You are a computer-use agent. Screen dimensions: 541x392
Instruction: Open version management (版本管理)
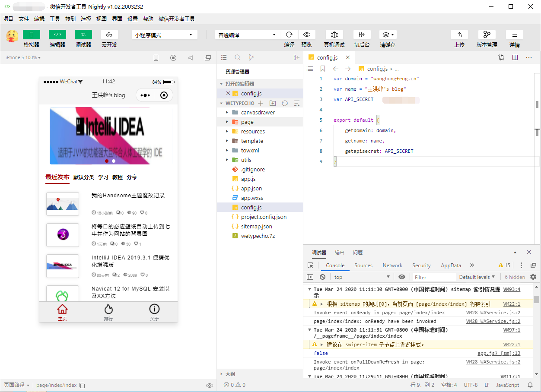click(x=487, y=35)
